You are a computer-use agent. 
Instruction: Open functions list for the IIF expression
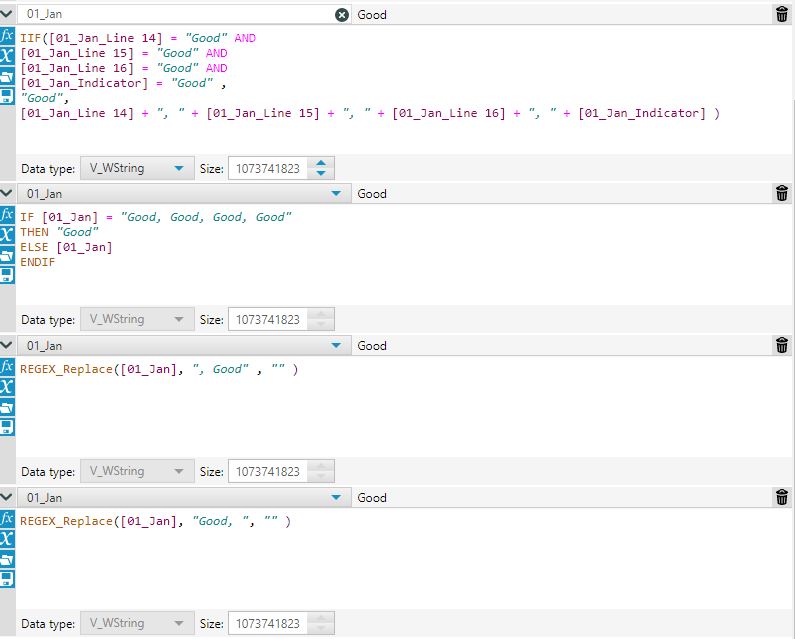pyautogui.click(x=7, y=35)
